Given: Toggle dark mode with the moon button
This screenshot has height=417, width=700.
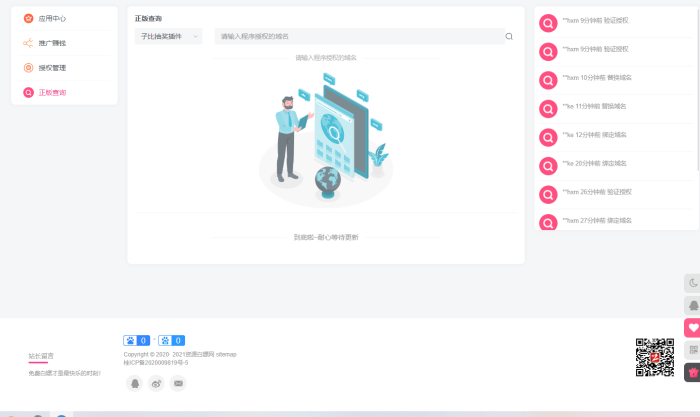Looking at the screenshot, I should (x=692, y=283).
